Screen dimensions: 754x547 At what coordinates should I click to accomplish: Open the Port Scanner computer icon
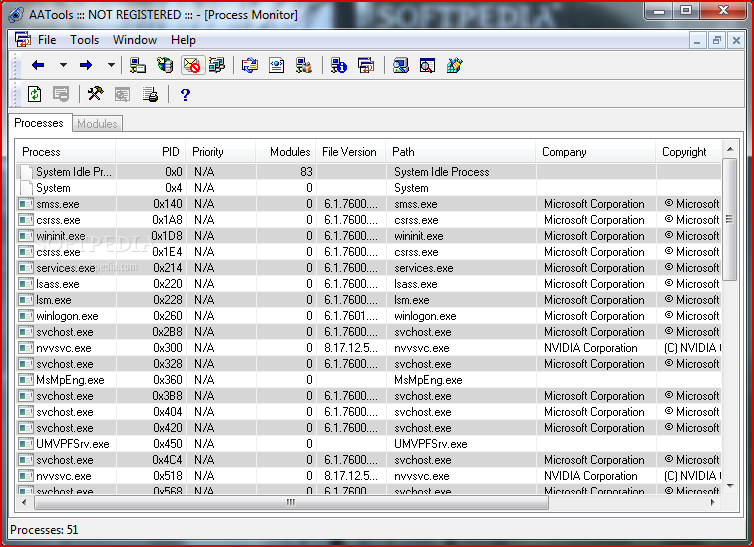click(x=138, y=65)
